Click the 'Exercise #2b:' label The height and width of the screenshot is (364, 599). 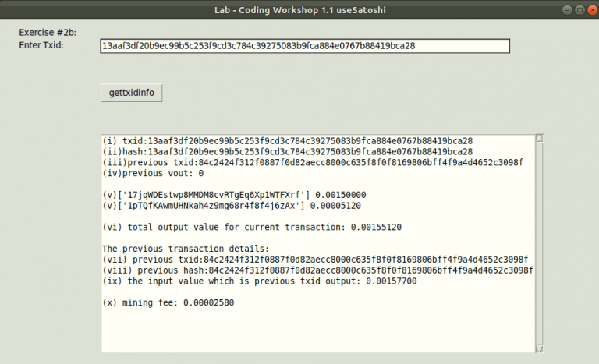[x=48, y=33]
